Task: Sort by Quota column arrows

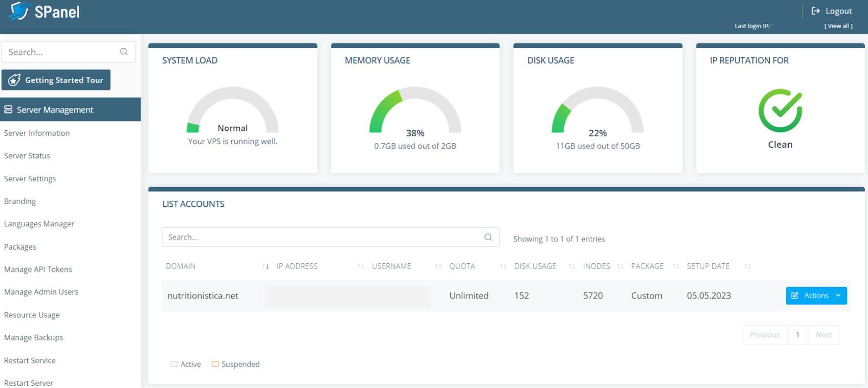Action: click(x=503, y=266)
